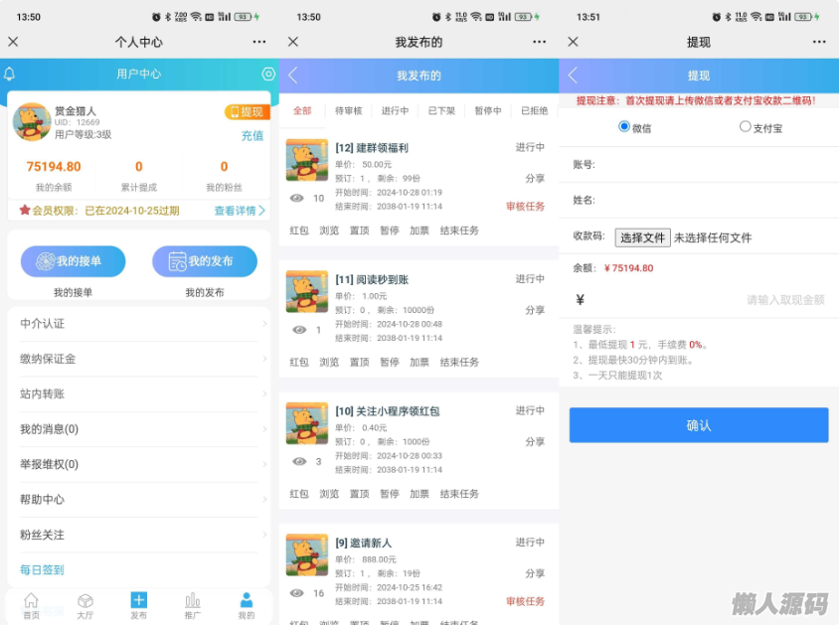
Task: Tap 浏览 under task [11] 阅读秒到账
Action: coord(329,362)
